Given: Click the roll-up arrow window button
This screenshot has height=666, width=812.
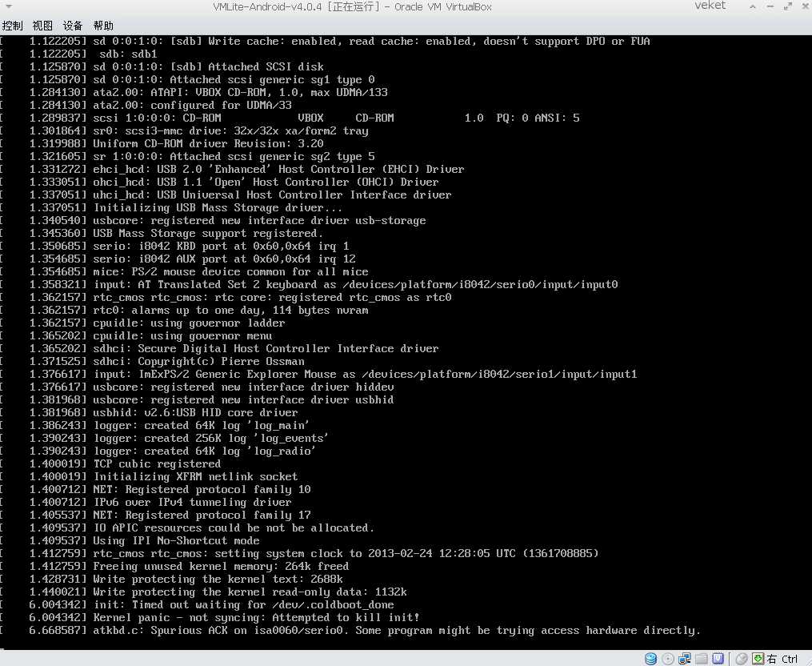Looking at the screenshot, I should [753, 6].
